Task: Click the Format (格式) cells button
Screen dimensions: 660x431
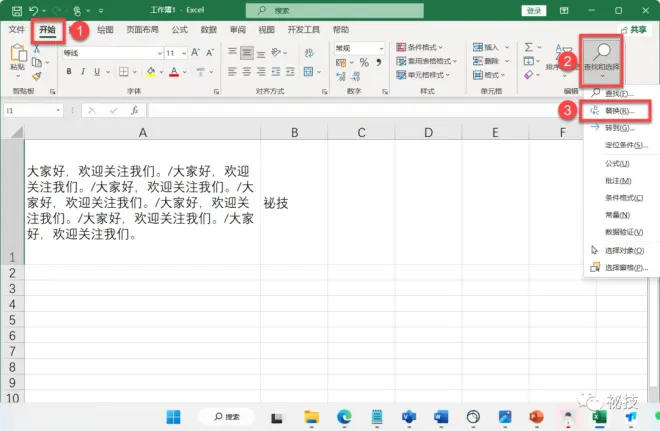Action: point(488,75)
